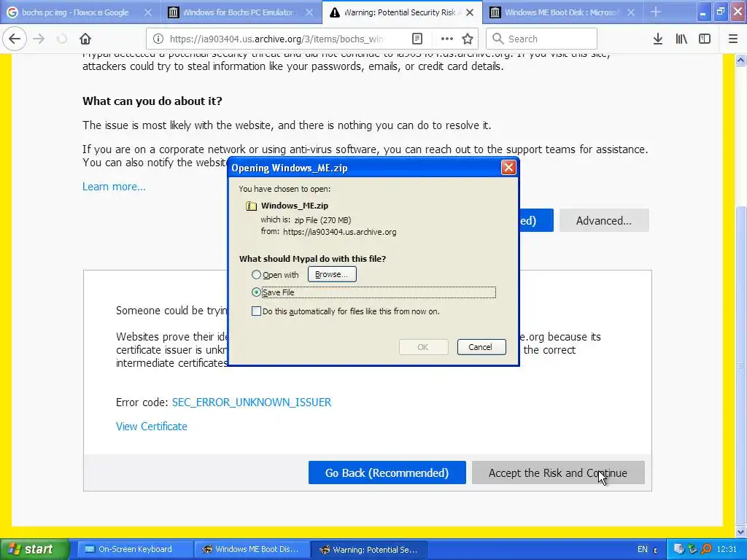The width and height of the screenshot is (747, 560).
Task: Click the Search box in toolbar
Action: pyautogui.click(x=541, y=39)
